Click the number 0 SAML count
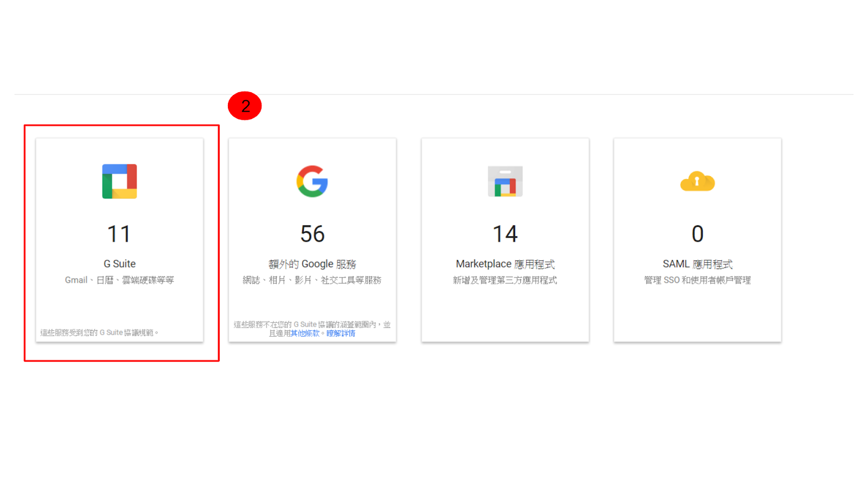 pos(698,234)
